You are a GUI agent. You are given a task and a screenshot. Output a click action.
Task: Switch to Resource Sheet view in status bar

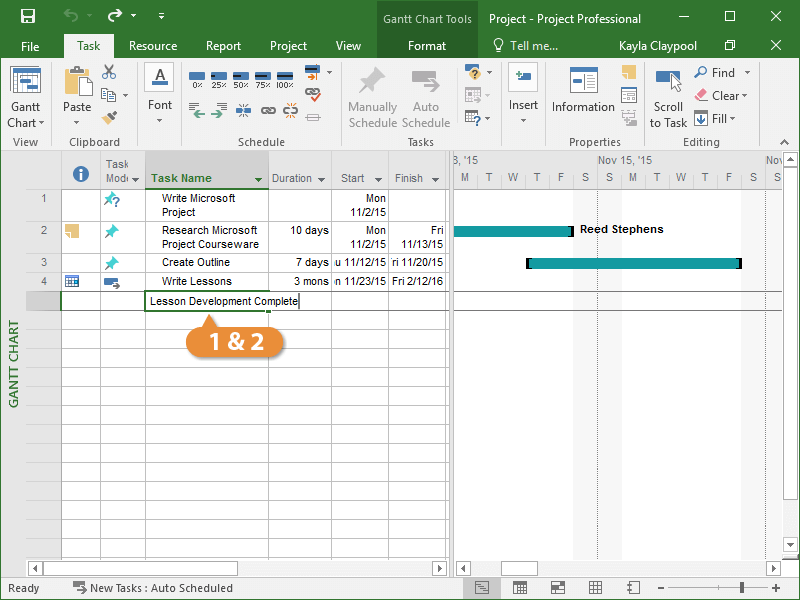click(x=595, y=588)
